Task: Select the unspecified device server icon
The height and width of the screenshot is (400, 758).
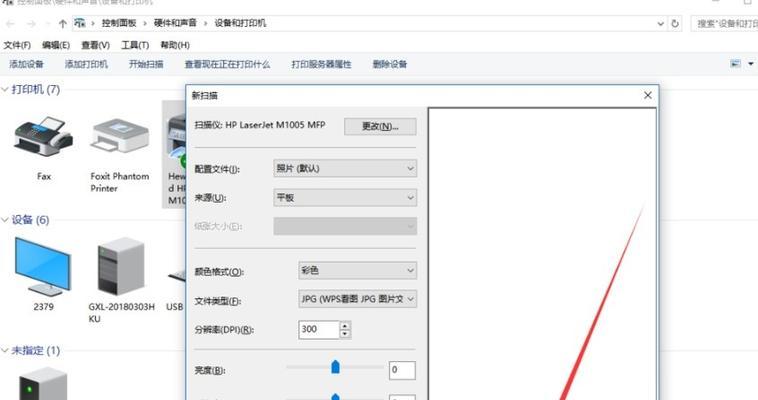Action: (x=43, y=385)
